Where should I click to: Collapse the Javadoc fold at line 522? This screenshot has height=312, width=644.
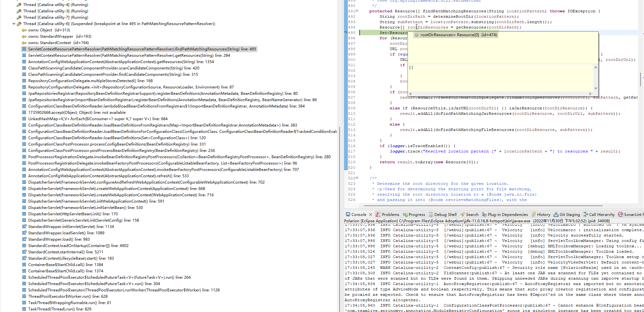pyautogui.click(x=356, y=178)
